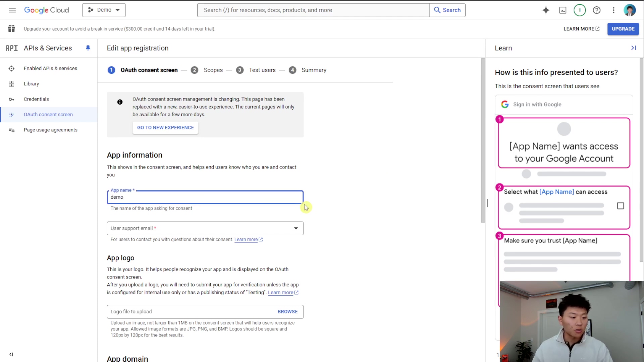Click the Enabled APIs sidebar icon
The height and width of the screenshot is (362, 644).
(x=11, y=68)
